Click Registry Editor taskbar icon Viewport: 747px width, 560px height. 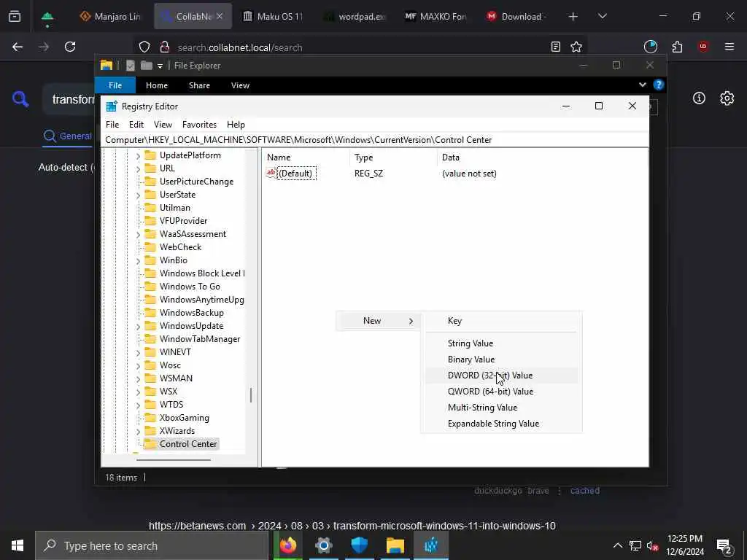(x=430, y=545)
